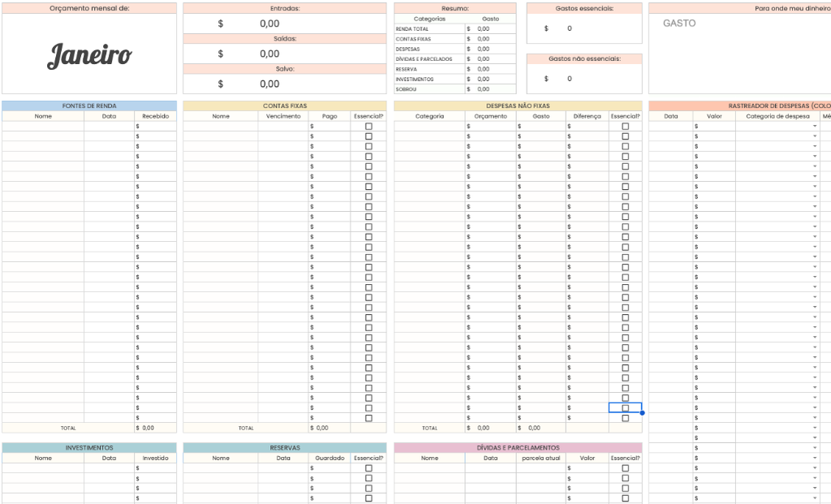Click the Gastos essenciais value cell
Image resolution: width=831 pixels, height=504 pixels.
click(583, 28)
